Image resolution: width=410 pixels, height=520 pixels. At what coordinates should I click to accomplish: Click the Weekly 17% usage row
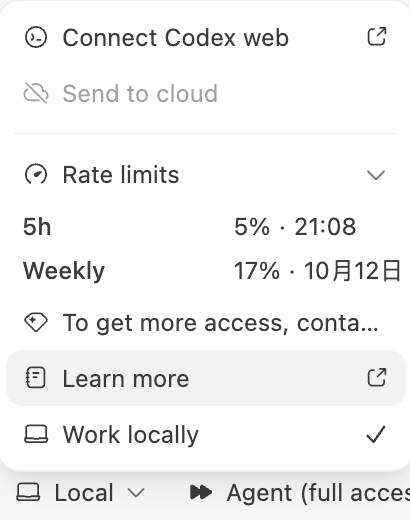coord(211,271)
